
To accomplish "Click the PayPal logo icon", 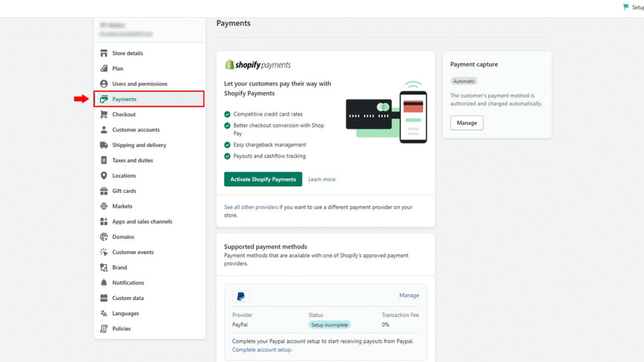I will click(x=241, y=297).
